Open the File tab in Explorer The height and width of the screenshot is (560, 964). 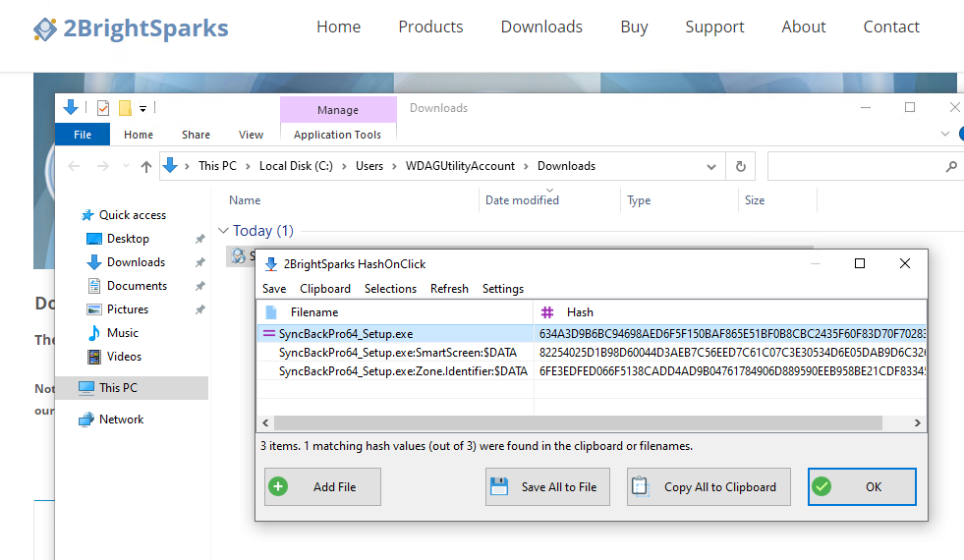[83, 135]
